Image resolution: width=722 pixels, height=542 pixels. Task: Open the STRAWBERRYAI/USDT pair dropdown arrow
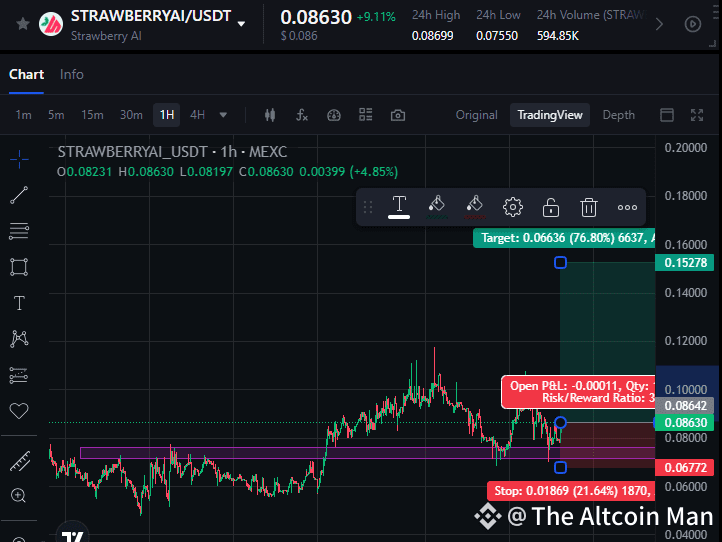tap(241, 24)
